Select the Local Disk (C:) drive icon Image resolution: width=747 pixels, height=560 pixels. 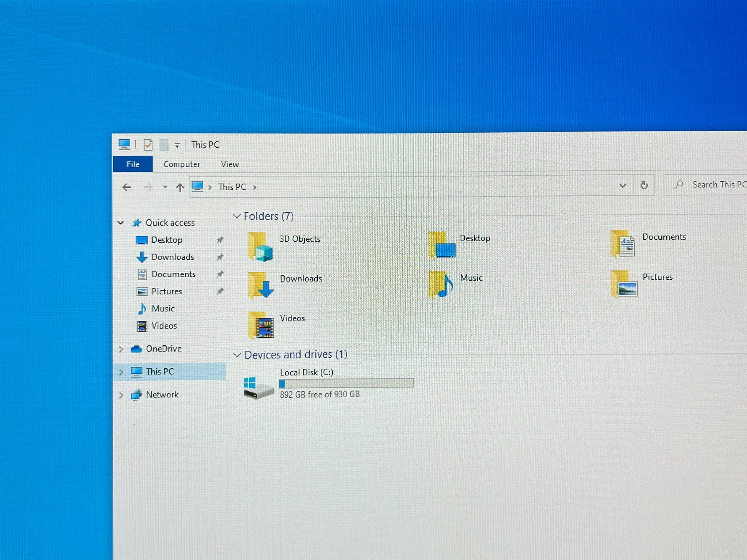[x=258, y=388]
